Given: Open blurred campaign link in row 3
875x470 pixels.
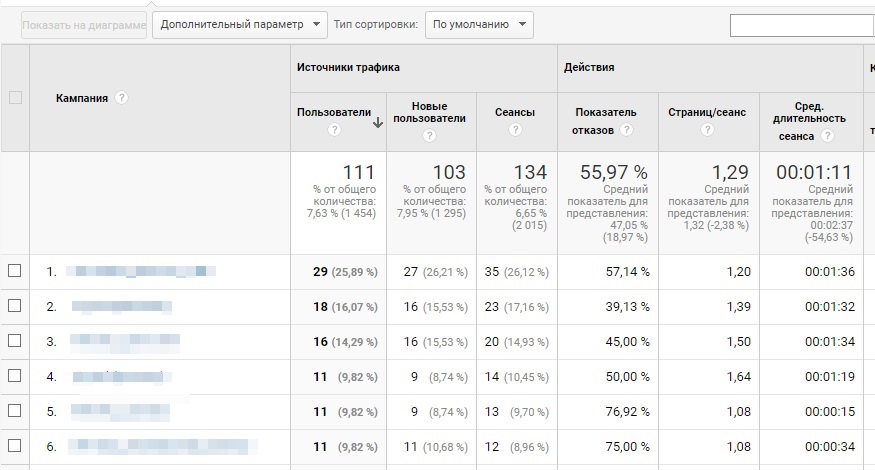Looking at the screenshot, I should 125,342.
